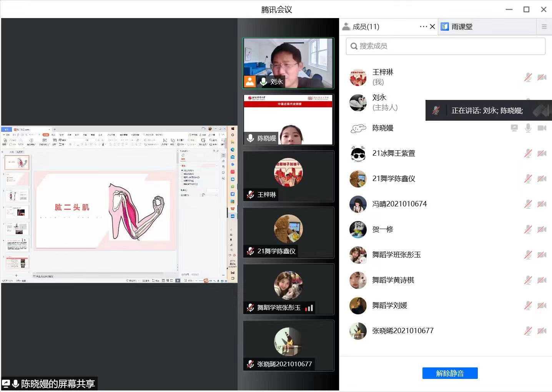Image resolution: width=552 pixels, height=392 pixels.
Task: Open the more options (...) menu in member panel
Action: tap(423, 27)
